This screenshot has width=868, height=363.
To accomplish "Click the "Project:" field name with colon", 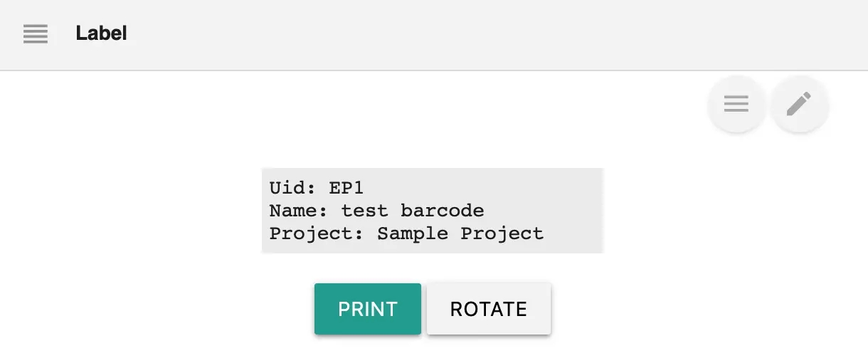I will click(317, 233).
